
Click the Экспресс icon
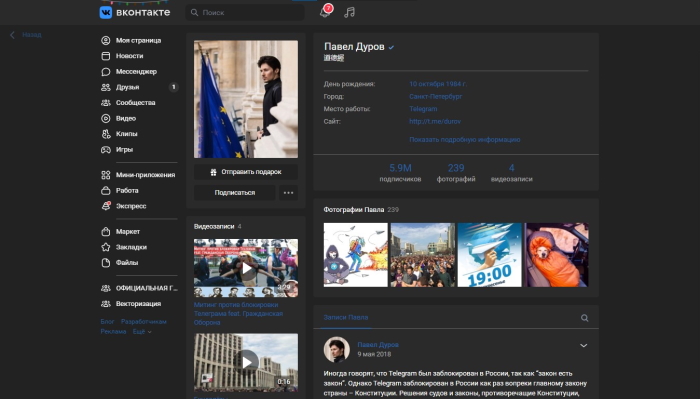tap(106, 206)
